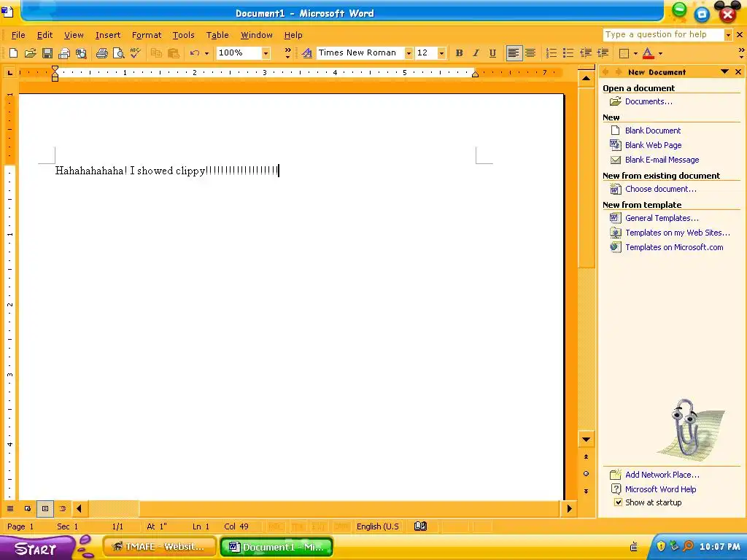Click the Start button on taskbar
Viewport: 747px width, 560px height.
coord(36,548)
